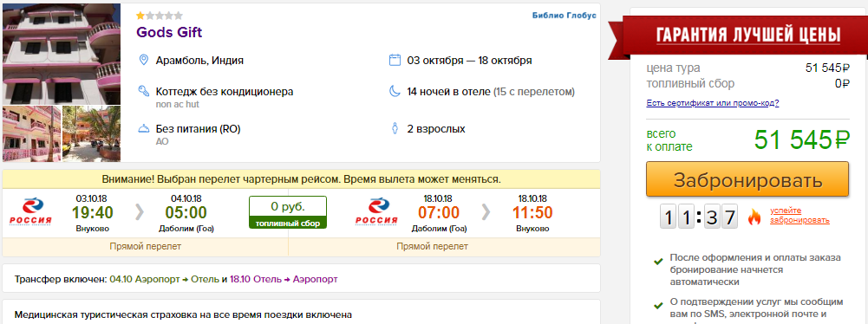Click the Россия airline logo for return flight
This screenshot has height=324, width=868.
pos(375,213)
